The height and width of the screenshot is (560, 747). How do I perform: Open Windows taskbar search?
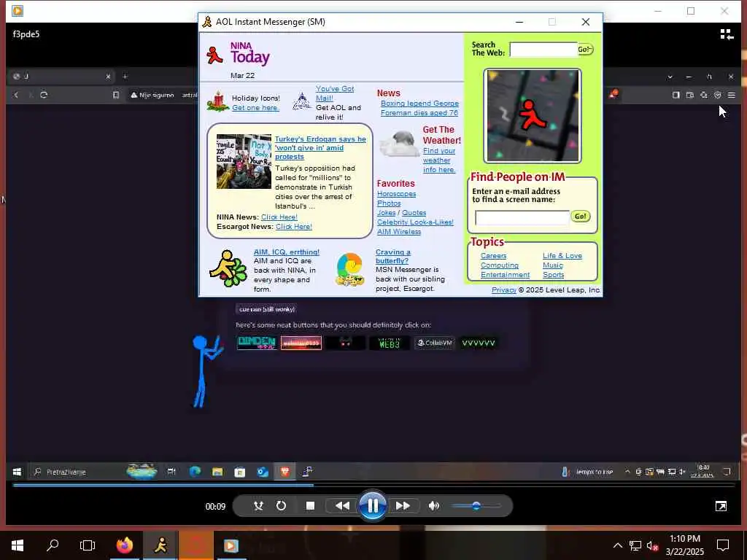point(53,545)
